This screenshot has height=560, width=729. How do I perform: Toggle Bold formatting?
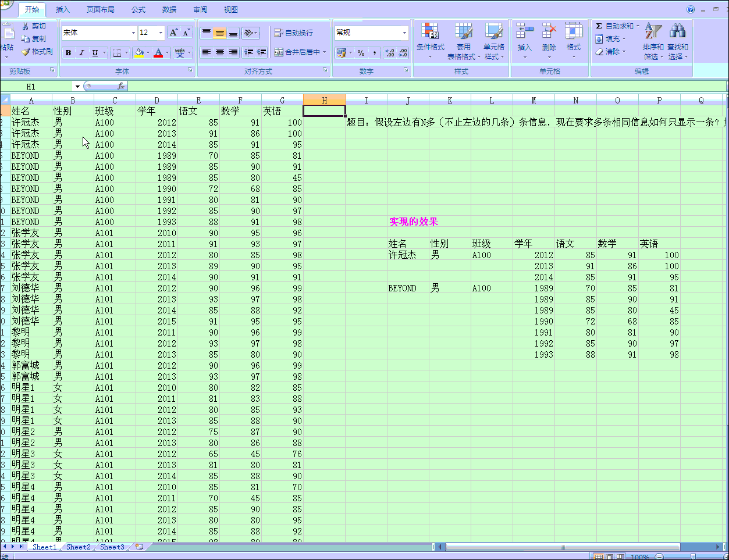[x=68, y=53]
